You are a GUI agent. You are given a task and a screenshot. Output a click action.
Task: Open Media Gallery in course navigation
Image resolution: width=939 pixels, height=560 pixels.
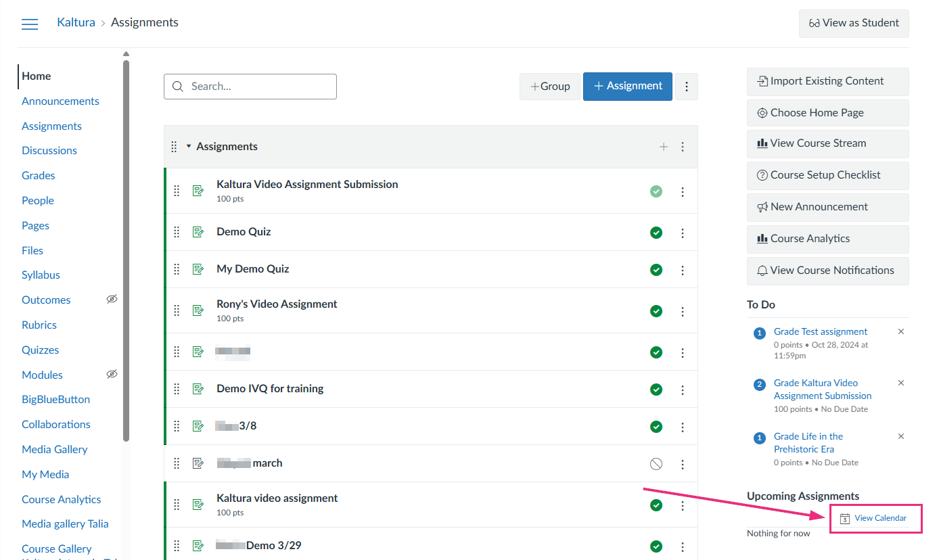click(x=55, y=450)
